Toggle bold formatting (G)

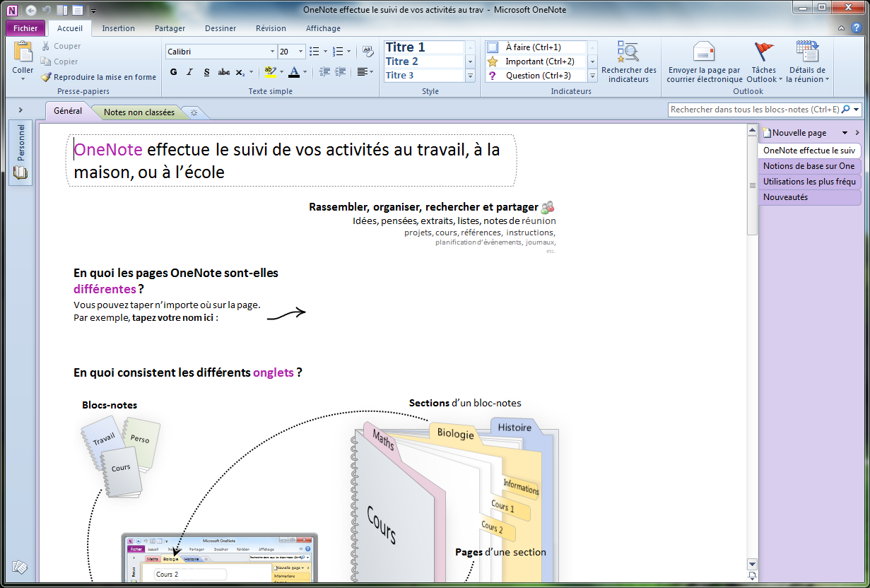coord(173,72)
